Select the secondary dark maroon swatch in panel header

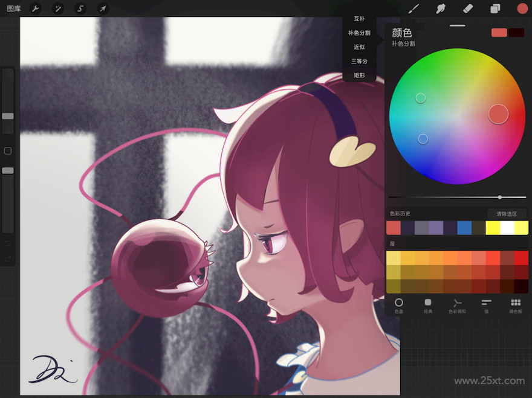click(x=516, y=33)
